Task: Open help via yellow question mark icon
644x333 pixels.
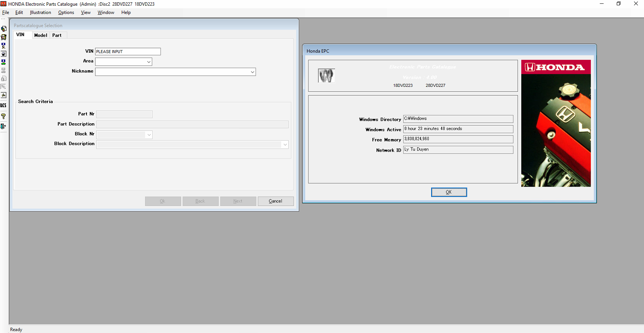Action: click(3, 116)
